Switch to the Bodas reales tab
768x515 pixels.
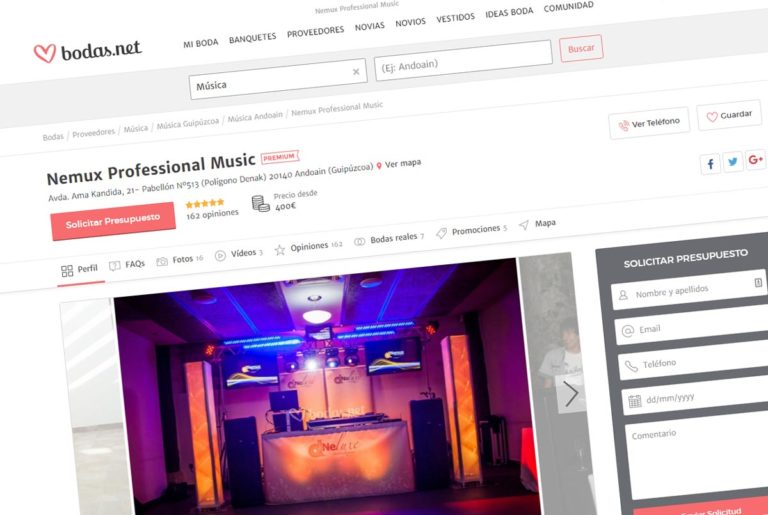[389, 239]
